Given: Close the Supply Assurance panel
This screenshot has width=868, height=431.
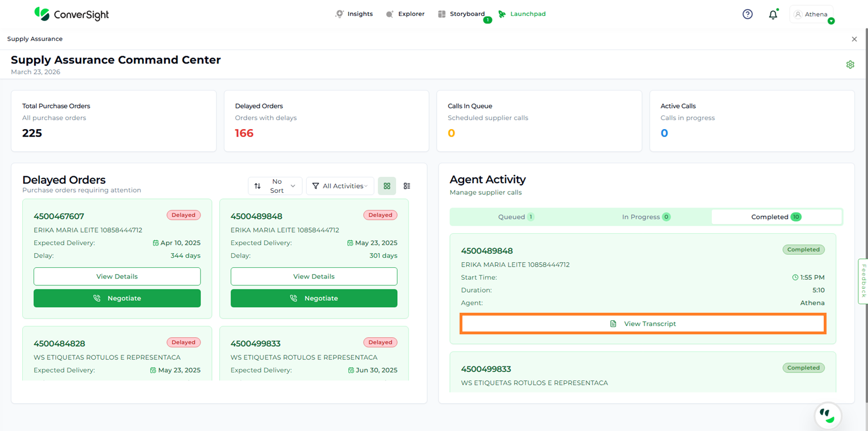Looking at the screenshot, I should [854, 39].
